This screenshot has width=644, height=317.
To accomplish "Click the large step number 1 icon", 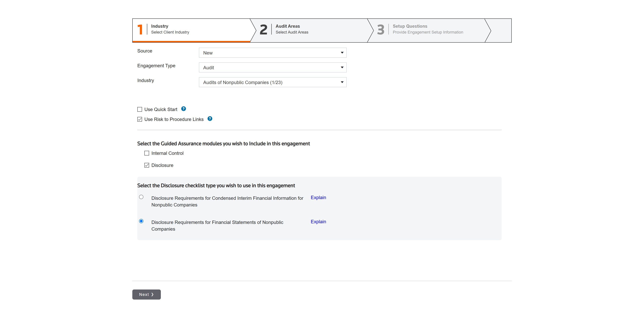I will [140, 30].
